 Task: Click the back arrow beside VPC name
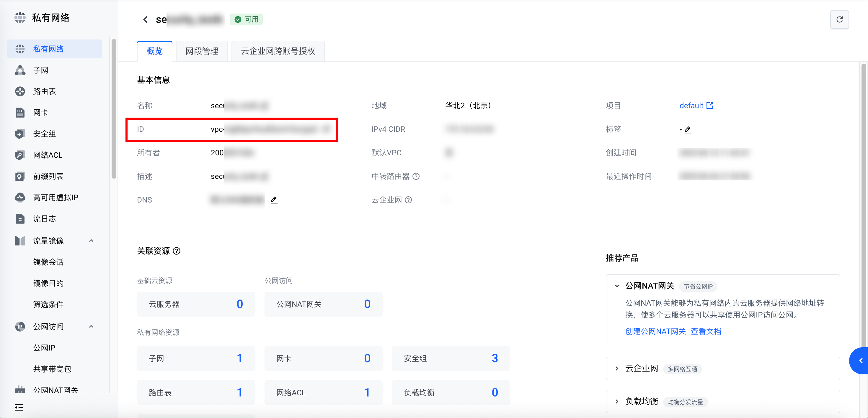(x=145, y=19)
